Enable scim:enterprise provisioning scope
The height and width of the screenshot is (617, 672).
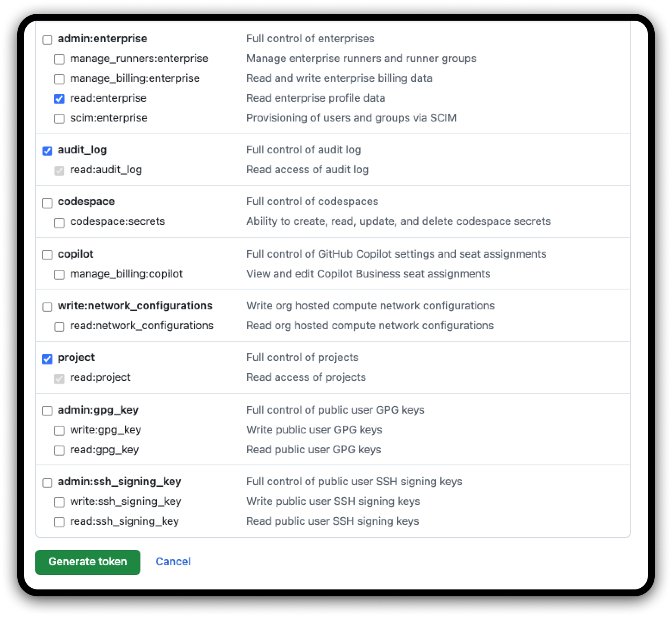[x=59, y=118]
